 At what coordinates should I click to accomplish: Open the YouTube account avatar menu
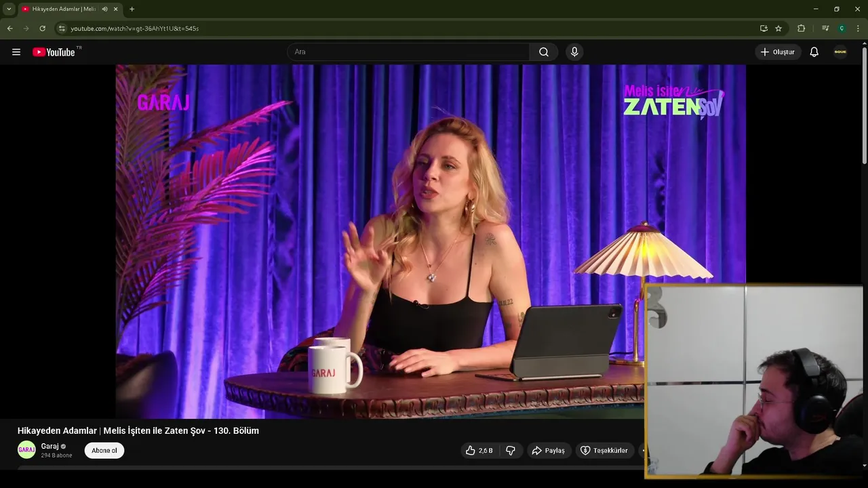[x=840, y=52]
